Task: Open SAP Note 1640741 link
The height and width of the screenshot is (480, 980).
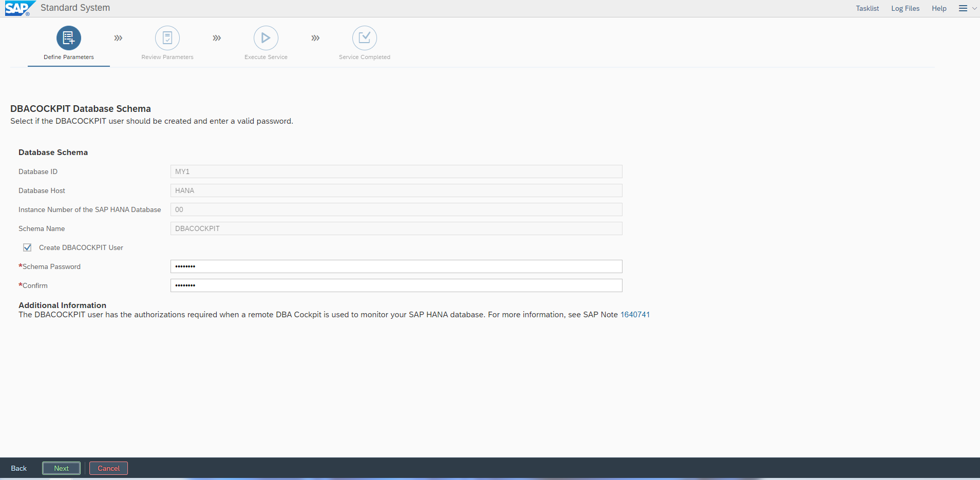Action: pos(635,315)
